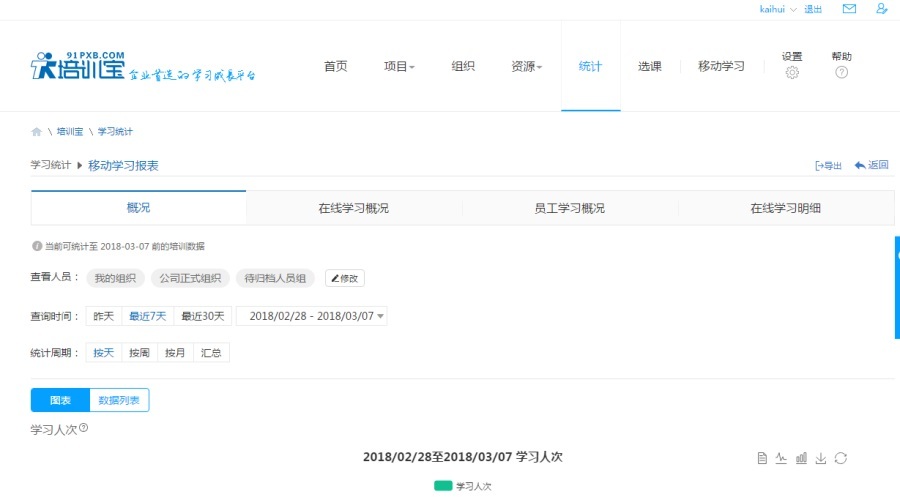This screenshot has width=900, height=497.
Task: Set statistics period to 按天
Action: point(104,353)
